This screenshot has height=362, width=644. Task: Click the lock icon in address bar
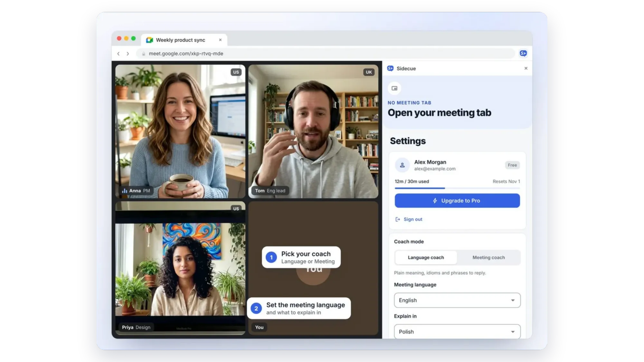pos(144,54)
